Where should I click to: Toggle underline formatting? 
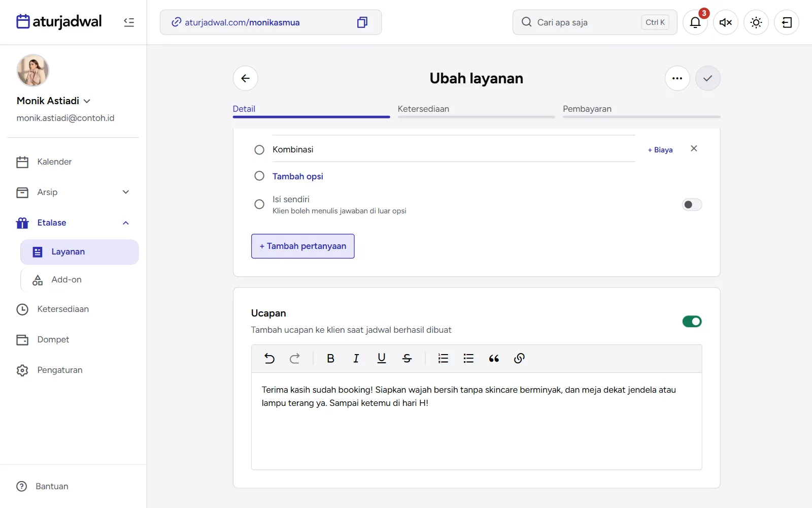pos(382,359)
